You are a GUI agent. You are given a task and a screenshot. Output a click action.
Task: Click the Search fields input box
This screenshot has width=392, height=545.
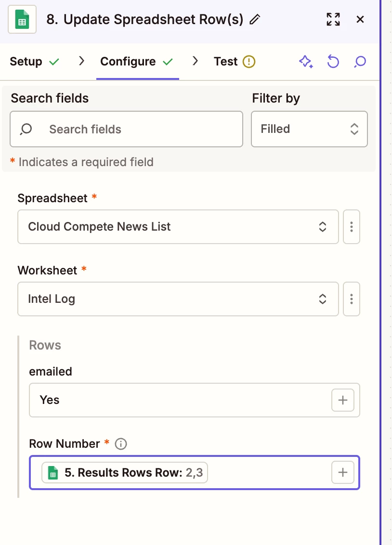126,129
